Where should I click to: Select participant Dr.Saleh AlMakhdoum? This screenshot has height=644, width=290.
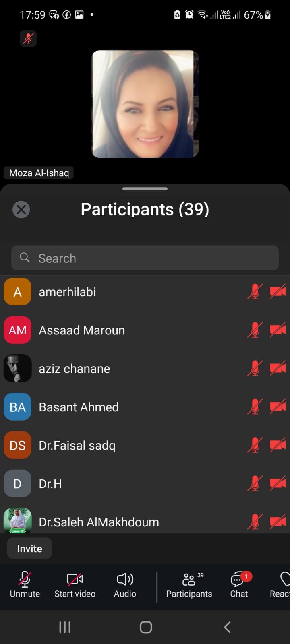tap(99, 522)
